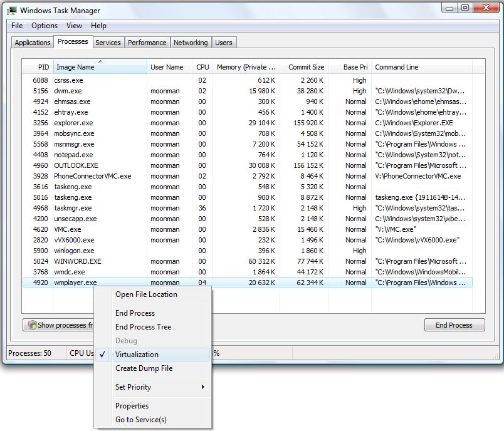Sort by the Base Pri column header

[350, 67]
